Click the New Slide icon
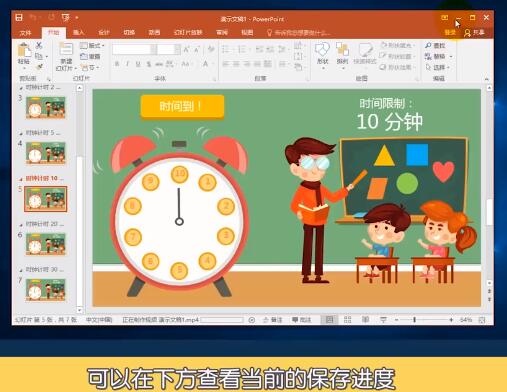Viewport: 507px width, 392px height. click(x=66, y=50)
